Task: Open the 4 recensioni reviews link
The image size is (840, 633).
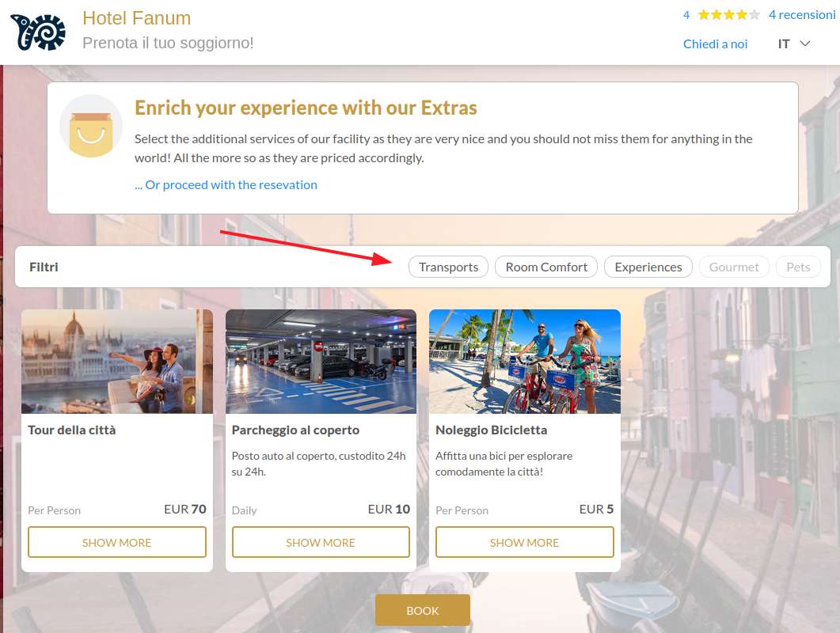Action: 802,15
